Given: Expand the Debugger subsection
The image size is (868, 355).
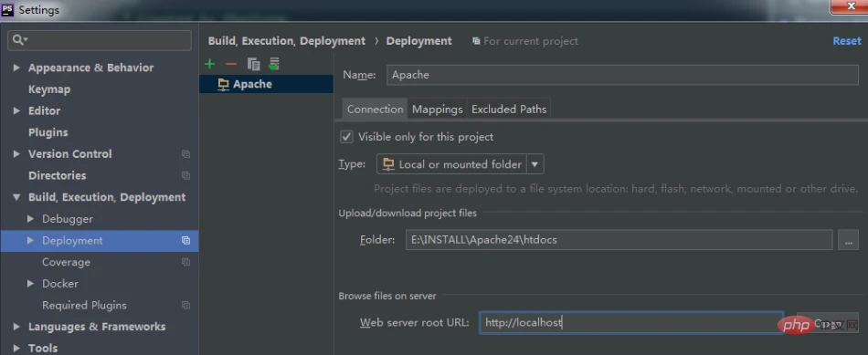Looking at the screenshot, I should pyautogui.click(x=30, y=219).
